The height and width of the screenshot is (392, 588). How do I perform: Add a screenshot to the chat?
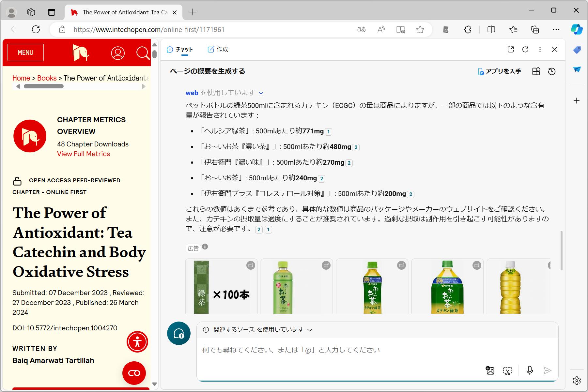pos(508,370)
